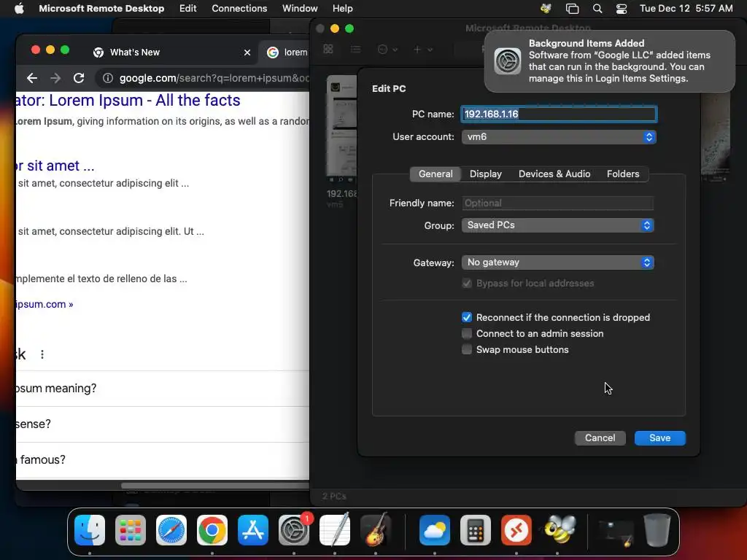Viewport: 747px width, 560px height.
Task: Switch Remote Desktop to grid view
Action: pos(328,49)
